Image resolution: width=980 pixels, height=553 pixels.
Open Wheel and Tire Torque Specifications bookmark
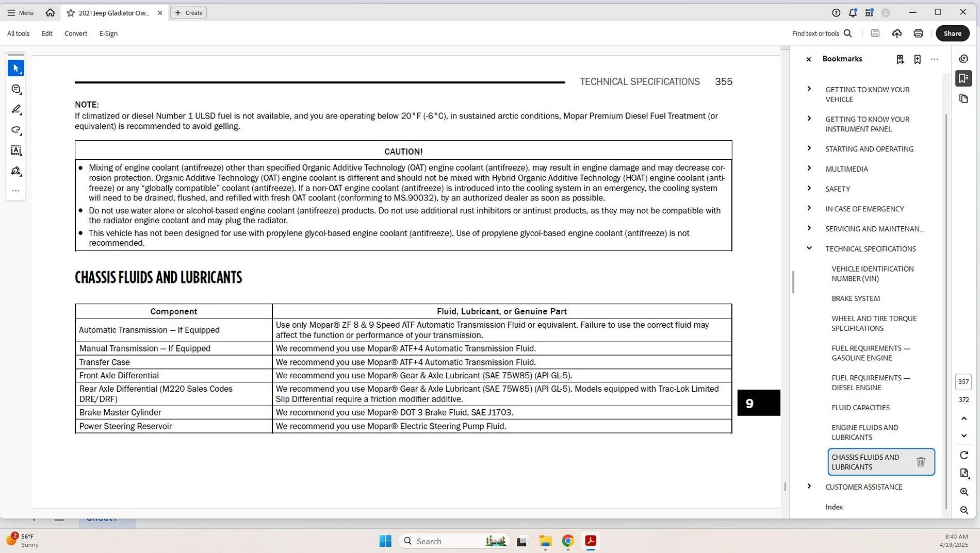pyautogui.click(x=874, y=323)
